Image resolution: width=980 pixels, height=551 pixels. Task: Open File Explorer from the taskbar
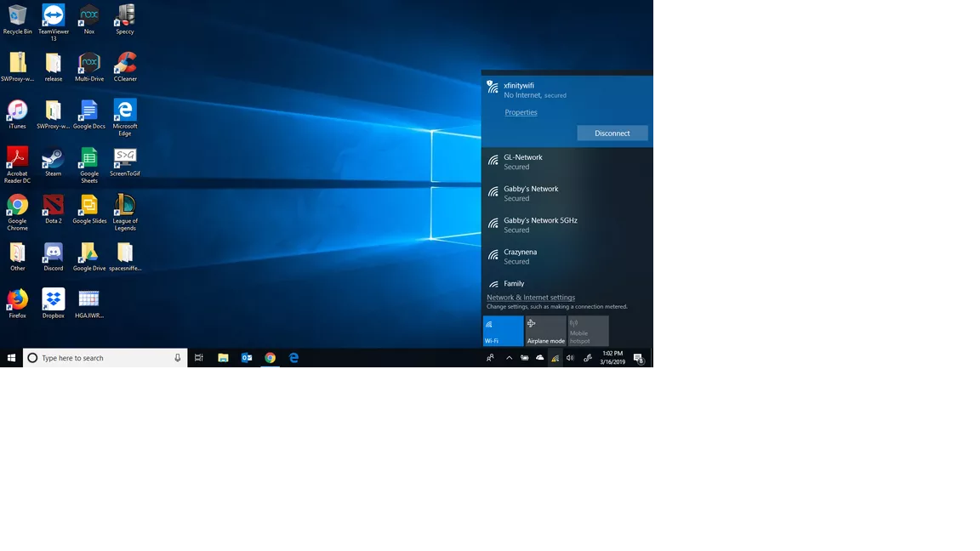click(223, 358)
